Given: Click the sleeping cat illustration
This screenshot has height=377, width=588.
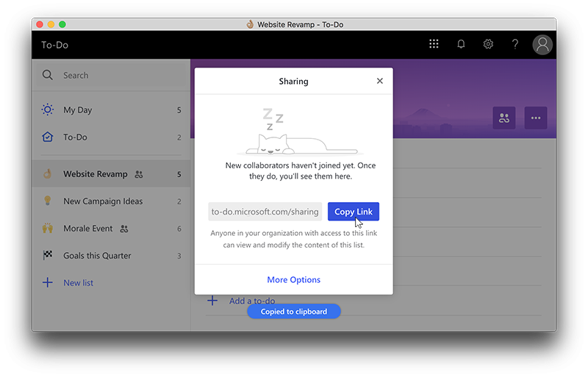Looking at the screenshot, I should 298,132.
